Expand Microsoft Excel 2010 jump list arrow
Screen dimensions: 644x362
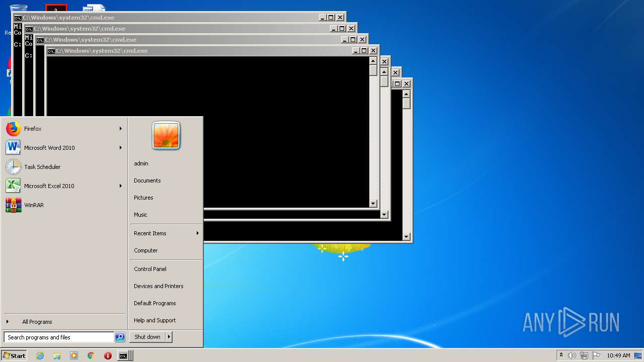coord(121,186)
